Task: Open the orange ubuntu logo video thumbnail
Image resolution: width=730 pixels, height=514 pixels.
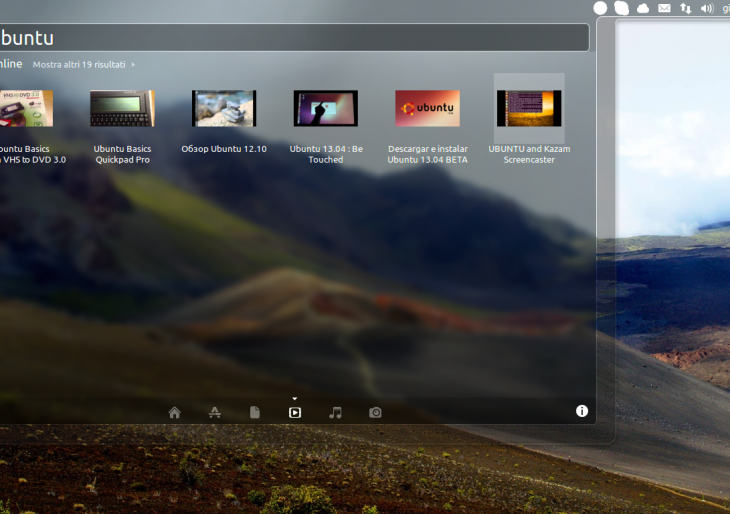Action: click(x=427, y=108)
